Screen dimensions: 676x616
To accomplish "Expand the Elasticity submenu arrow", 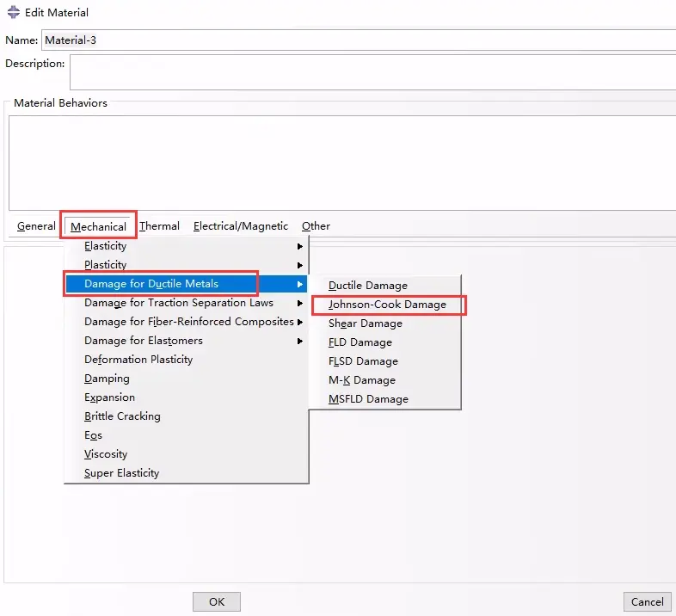I will pyautogui.click(x=300, y=246).
